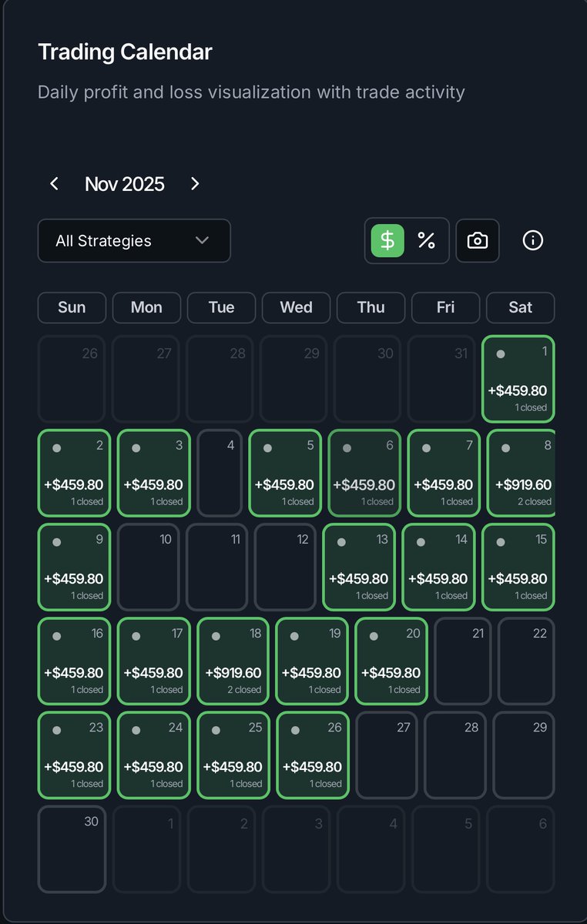
Task: Open November 2 day cell
Action: [74, 473]
